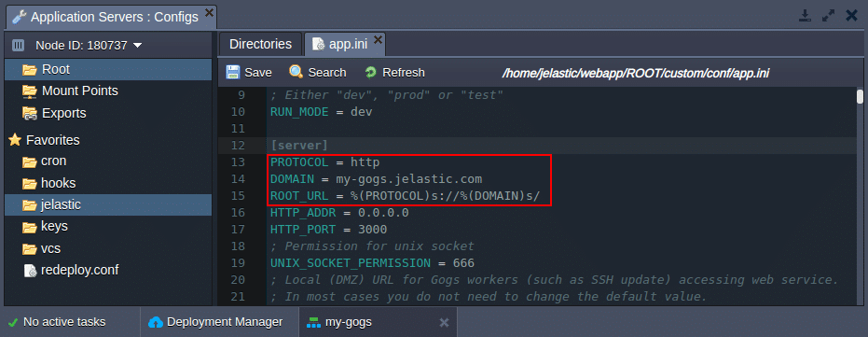
Task: Click the green checkmark tasks icon
Action: point(13,322)
